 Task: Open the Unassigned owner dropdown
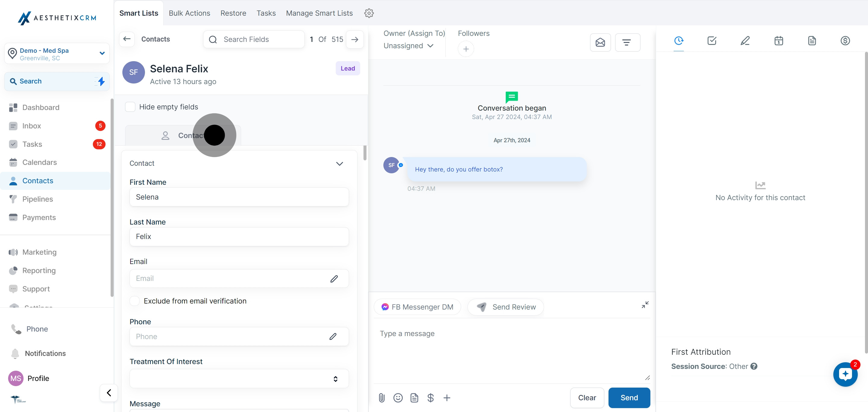408,46
